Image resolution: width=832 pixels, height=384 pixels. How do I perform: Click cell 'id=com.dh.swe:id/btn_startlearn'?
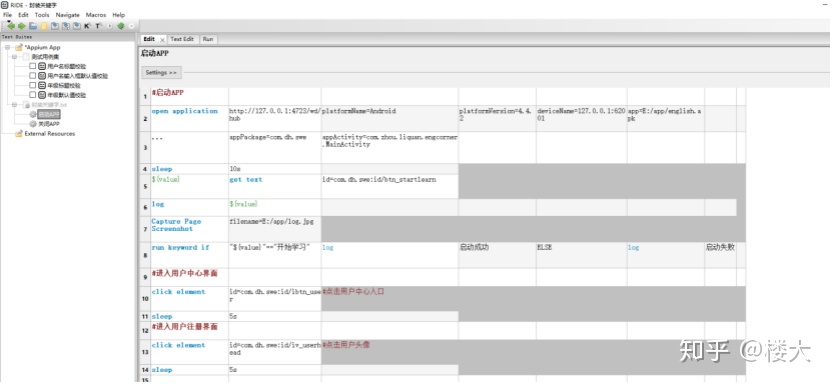[390, 186]
